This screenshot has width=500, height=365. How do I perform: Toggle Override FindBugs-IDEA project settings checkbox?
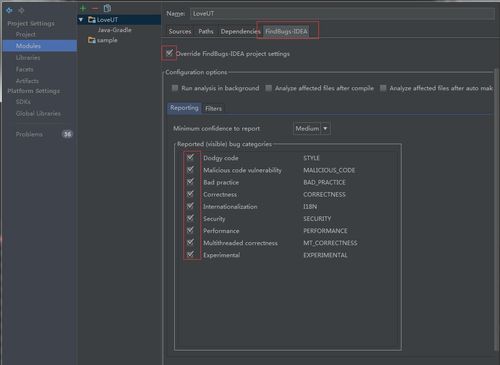(169, 53)
